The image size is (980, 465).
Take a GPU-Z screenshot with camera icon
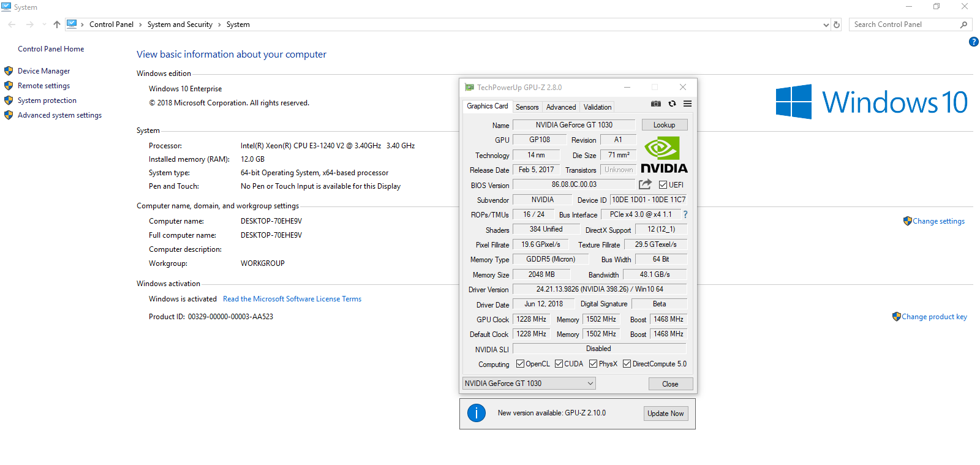click(x=655, y=104)
